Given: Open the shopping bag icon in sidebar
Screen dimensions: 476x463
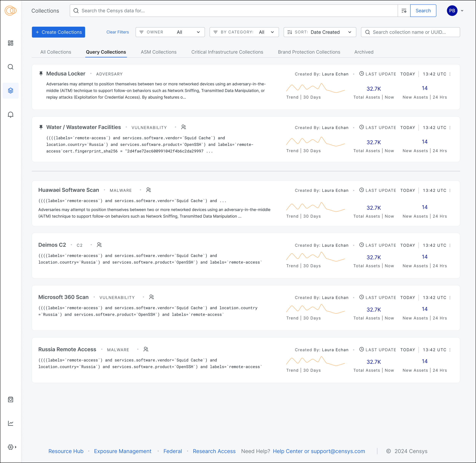Looking at the screenshot, I should (x=10, y=400).
